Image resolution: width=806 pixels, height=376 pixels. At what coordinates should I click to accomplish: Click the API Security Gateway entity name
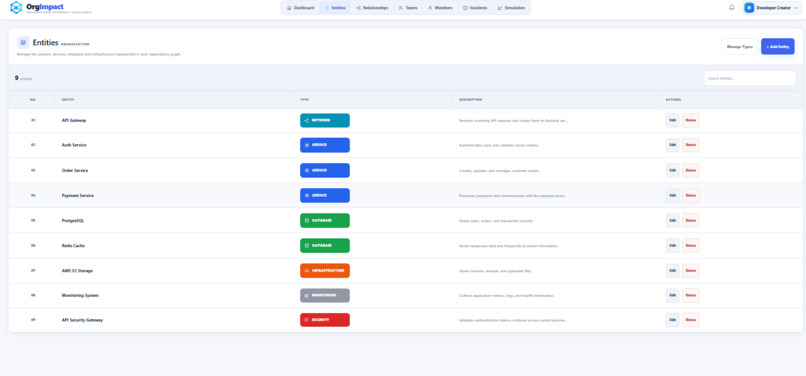[x=82, y=320]
